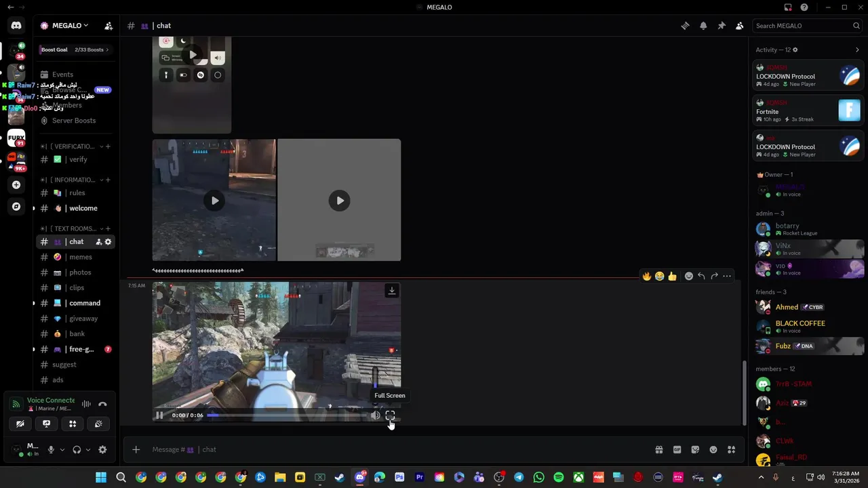React with fire emoji
The height and width of the screenshot is (488, 868).
[647, 276]
